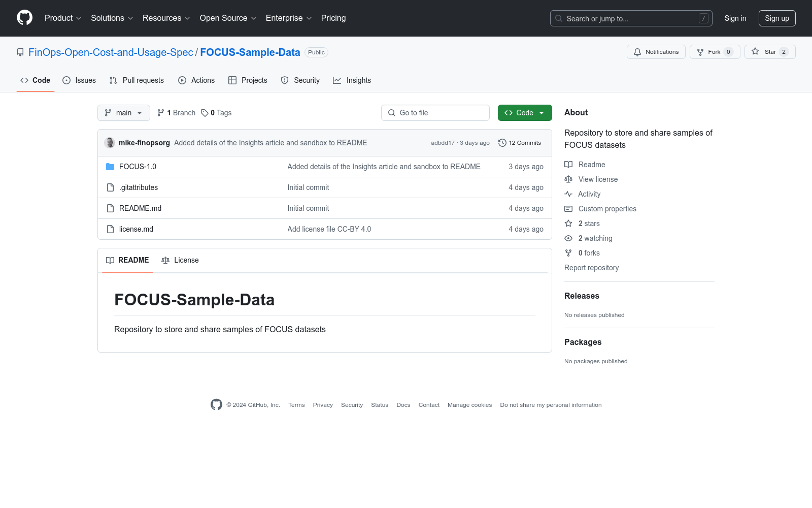
Task: Click the pulse icon beside Activity
Action: (x=568, y=194)
